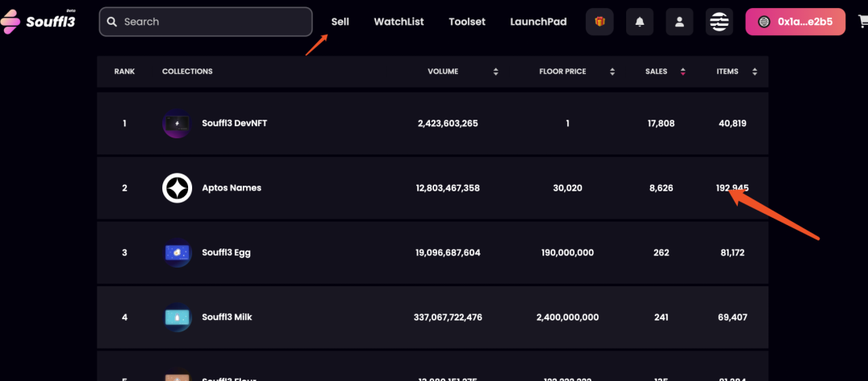Click items count 81,172
Viewport: 868px width, 381px height.
(x=732, y=252)
